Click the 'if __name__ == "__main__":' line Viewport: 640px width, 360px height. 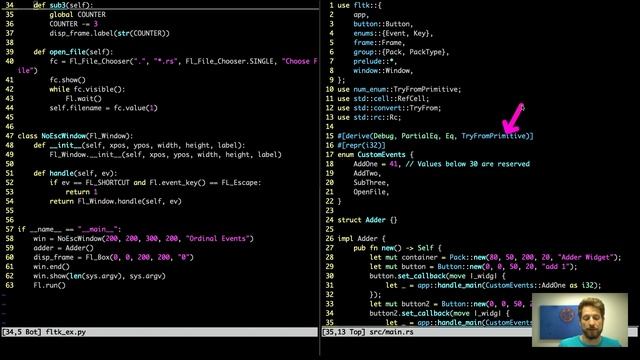(x=69, y=229)
